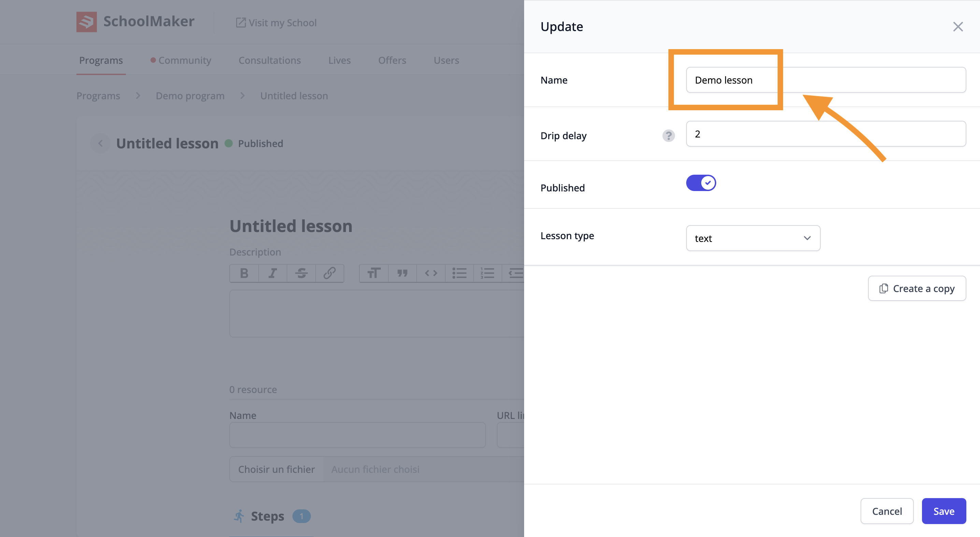Switch to the Offers tab

[x=392, y=60]
